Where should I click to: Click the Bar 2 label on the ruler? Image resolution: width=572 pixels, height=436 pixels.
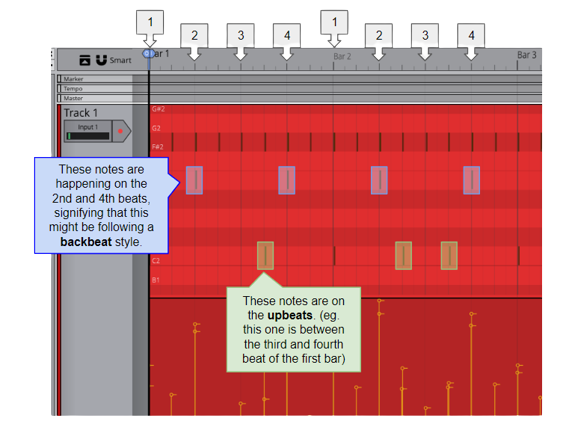342,57
